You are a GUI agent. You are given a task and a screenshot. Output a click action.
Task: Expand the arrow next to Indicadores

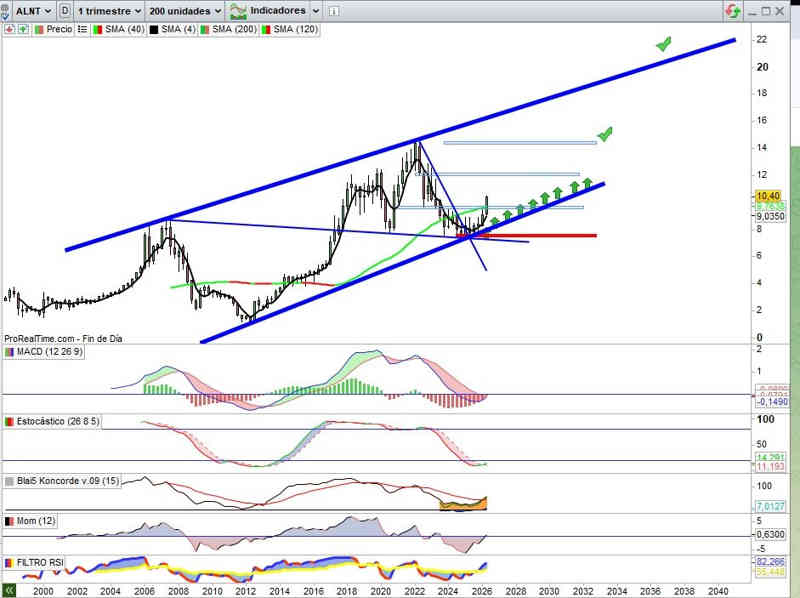click(x=316, y=11)
